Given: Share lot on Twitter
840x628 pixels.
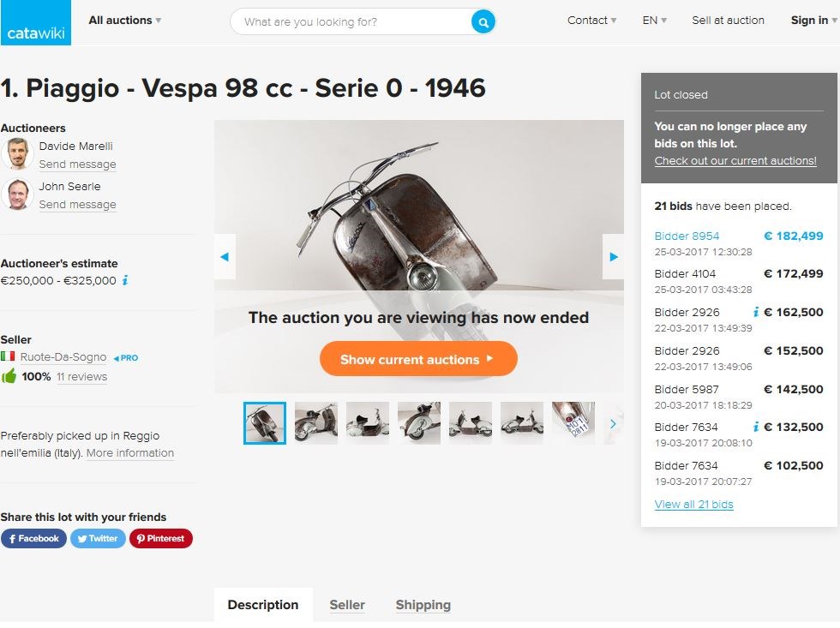Looking at the screenshot, I should click(98, 539).
